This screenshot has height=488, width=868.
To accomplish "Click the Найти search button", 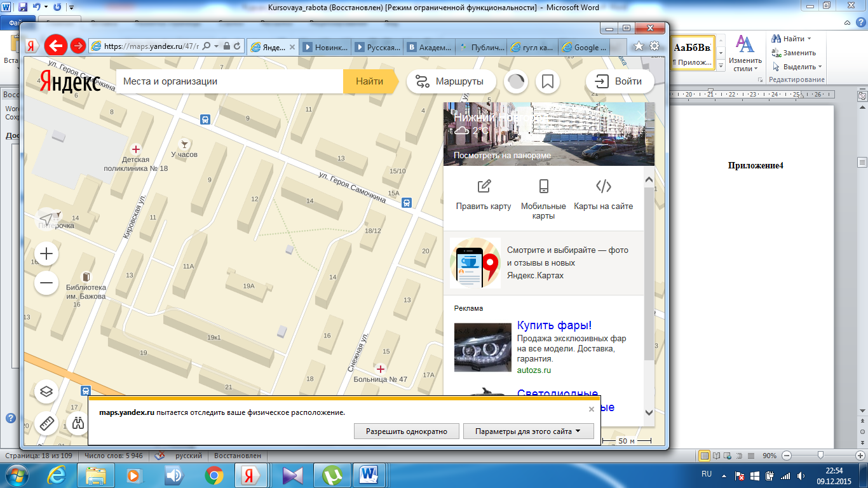I will pos(369,81).
